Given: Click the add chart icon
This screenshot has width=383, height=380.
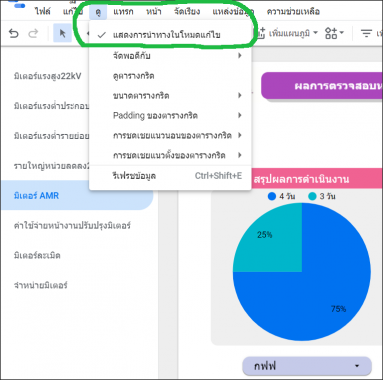Looking at the screenshot, I should click(x=260, y=33).
